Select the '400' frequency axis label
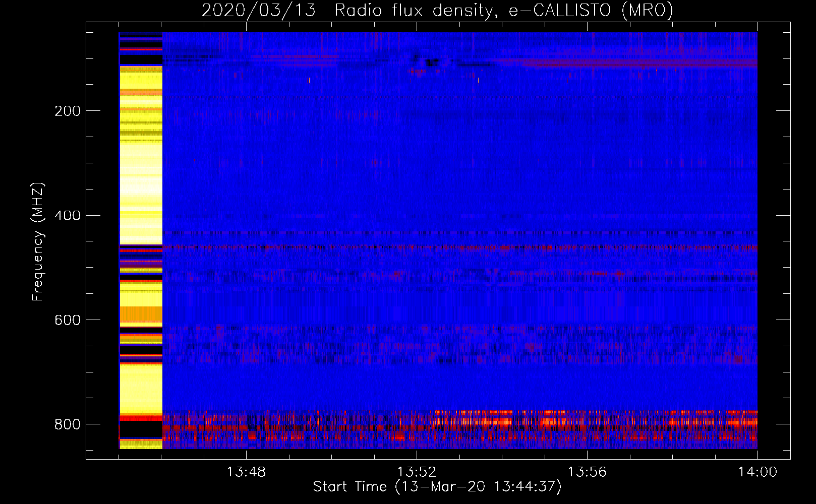Viewport: 816px width, 504px height. 67,216
